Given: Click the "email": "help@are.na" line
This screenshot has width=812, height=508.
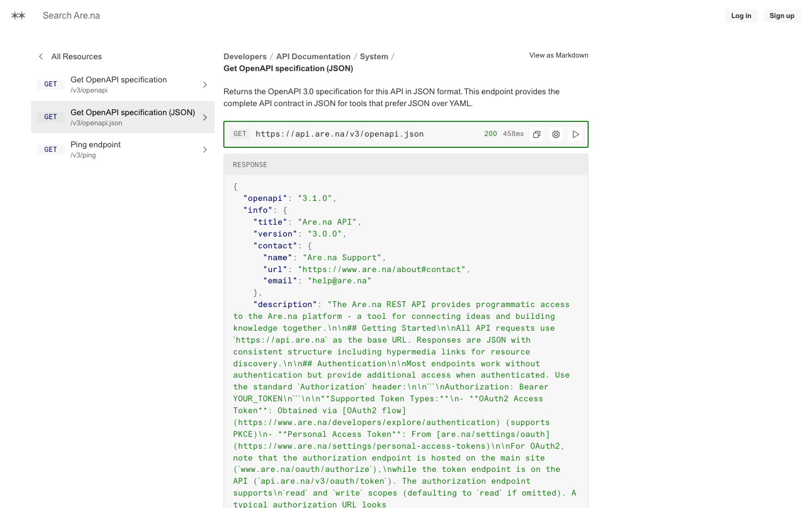Looking at the screenshot, I should click(x=317, y=281).
